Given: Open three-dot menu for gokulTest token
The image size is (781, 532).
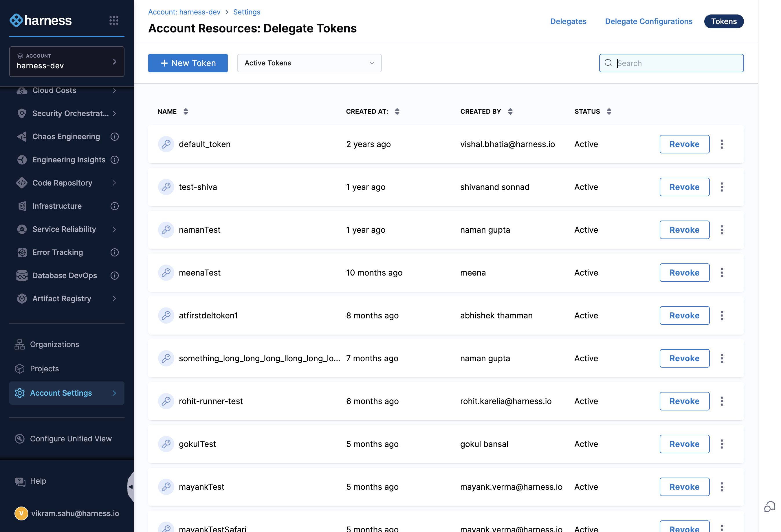Looking at the screenshot, I should click(722, 444).
